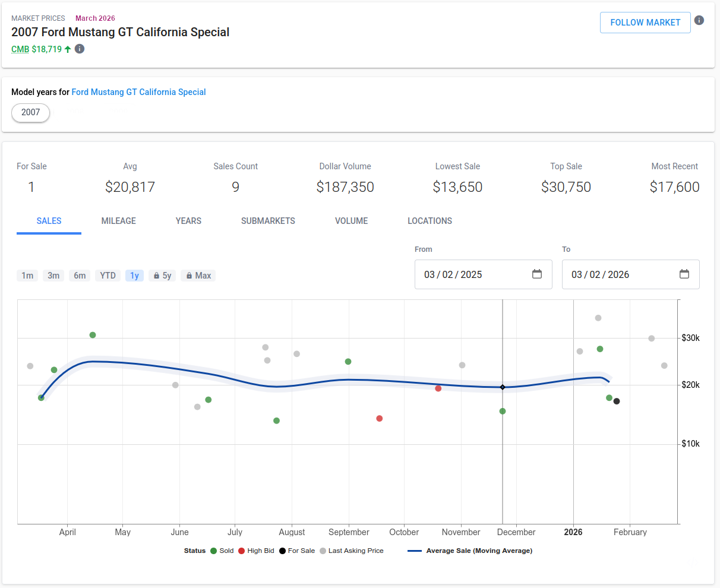Set chart range to 6m
Screen dimensions: 720x588
pyautogui.click(x=80, y=276)
